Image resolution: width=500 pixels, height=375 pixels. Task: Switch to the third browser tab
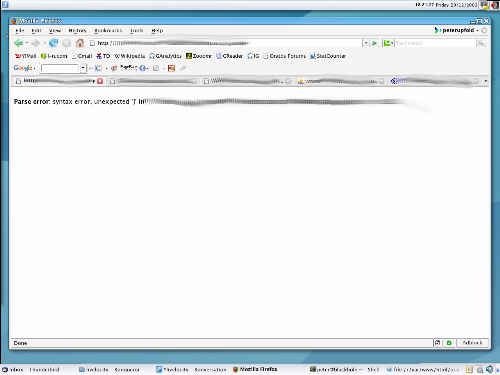pyautogui.click(x=247, y=81)
